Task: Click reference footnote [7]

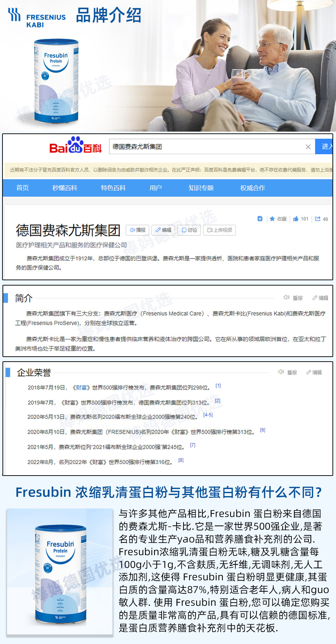Action: click(x=193, y=445)
